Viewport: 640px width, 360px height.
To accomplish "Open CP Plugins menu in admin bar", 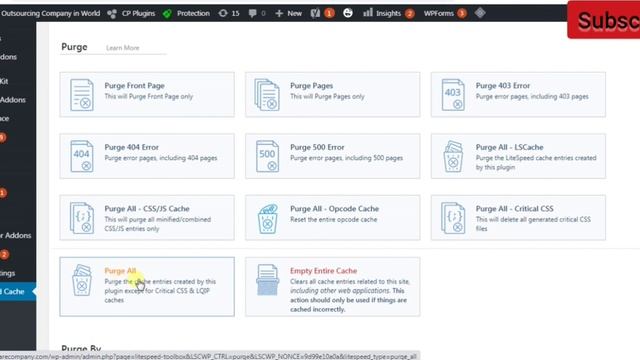I will click(138, 13).
